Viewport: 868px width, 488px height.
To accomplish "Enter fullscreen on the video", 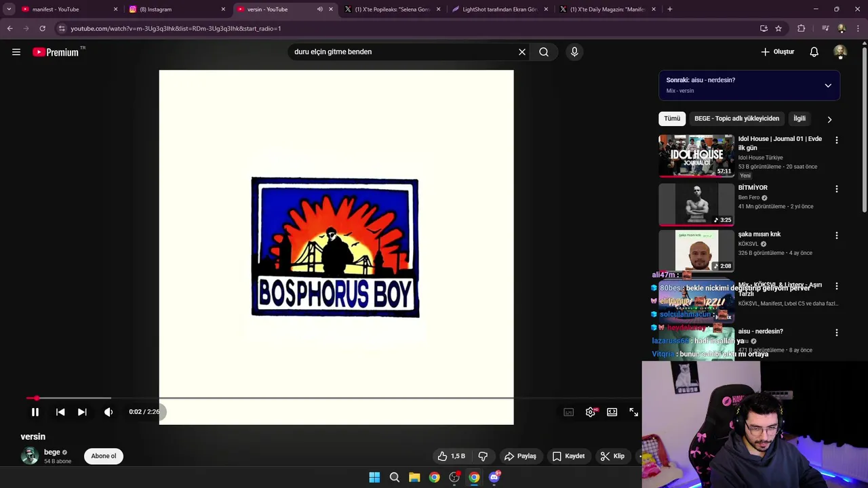I will point(633,412).
